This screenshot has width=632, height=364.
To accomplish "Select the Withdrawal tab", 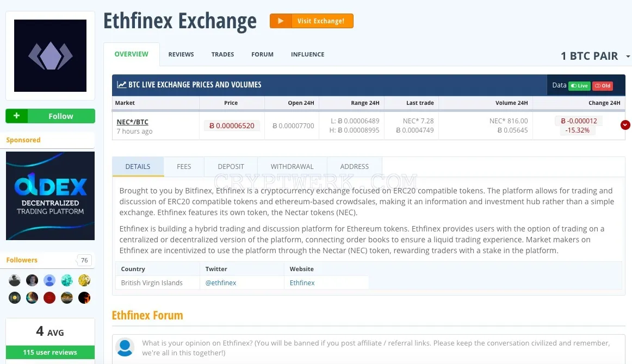I will pos(292,166).
